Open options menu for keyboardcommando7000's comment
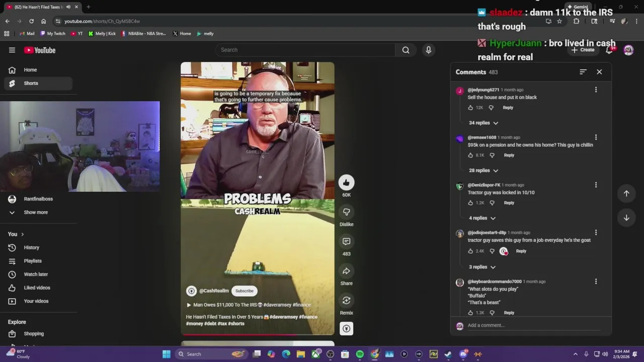This screenshot has width=644, height=362. tap(596, 282)
